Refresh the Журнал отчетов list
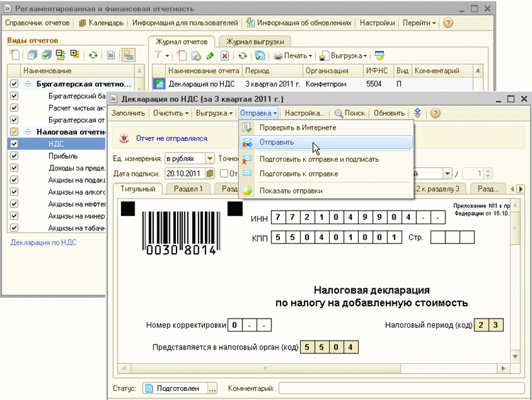532x400 pixels. click(x=242, y=56)
